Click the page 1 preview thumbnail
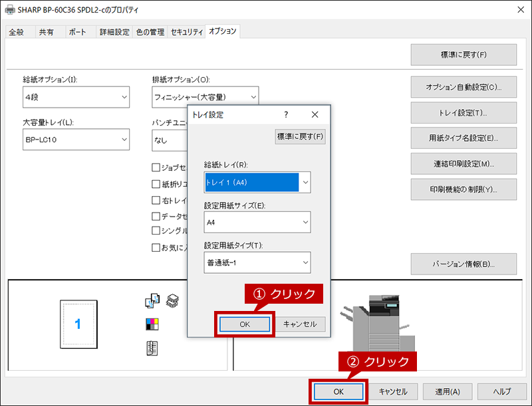 click(78, 324)
